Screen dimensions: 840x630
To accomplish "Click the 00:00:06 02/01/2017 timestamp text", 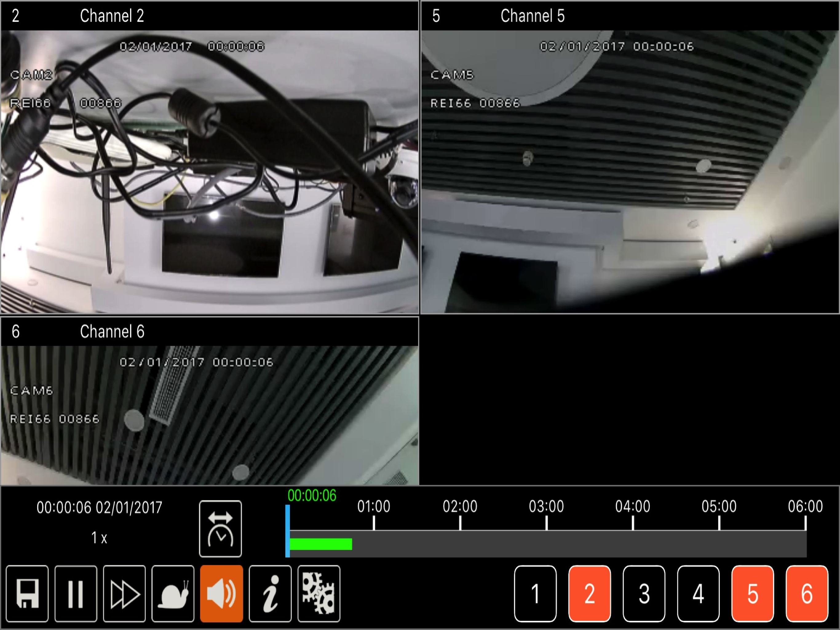I will click(99, 508).
